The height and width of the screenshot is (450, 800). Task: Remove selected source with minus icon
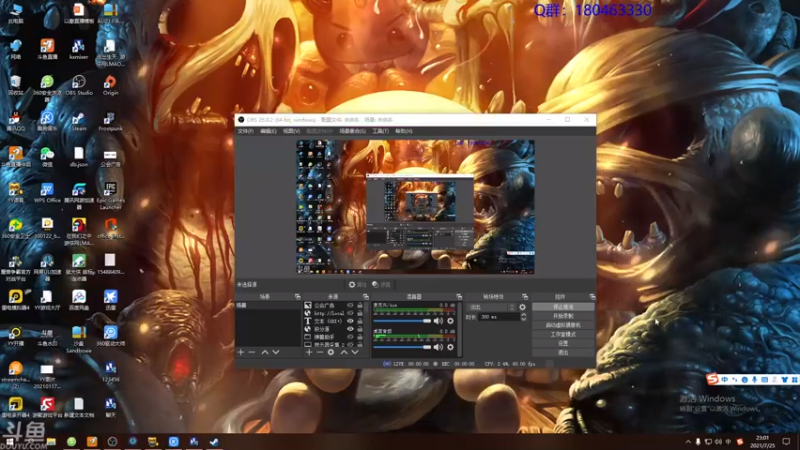click(x=320, y=352)
